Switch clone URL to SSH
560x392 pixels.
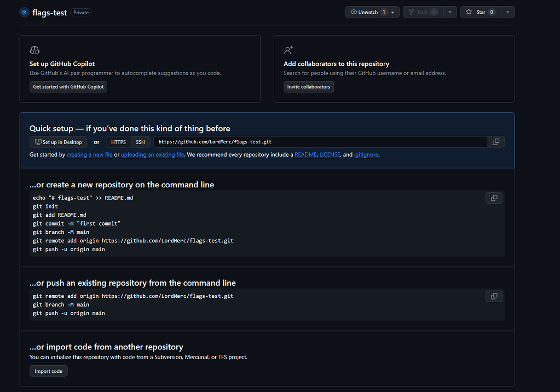click(x=141, y=142)
